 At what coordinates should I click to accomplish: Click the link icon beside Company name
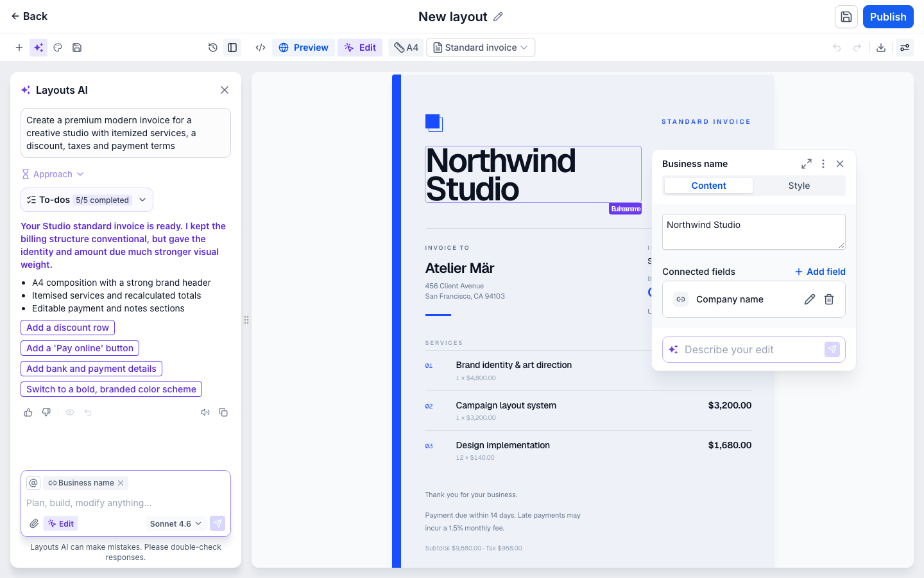pos(681,299)
